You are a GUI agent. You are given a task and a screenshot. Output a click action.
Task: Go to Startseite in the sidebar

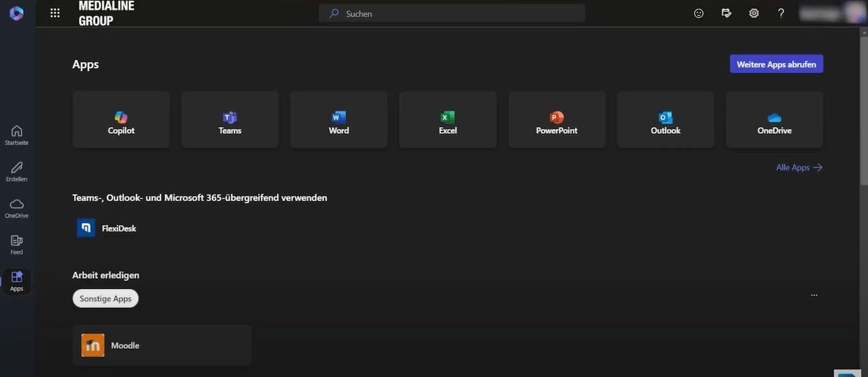[x=16, y=135]
